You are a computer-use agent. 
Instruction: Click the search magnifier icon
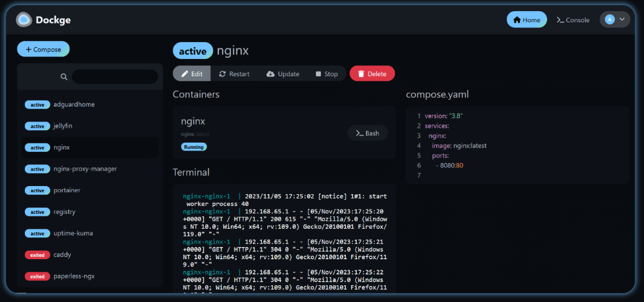coord(64,77)
